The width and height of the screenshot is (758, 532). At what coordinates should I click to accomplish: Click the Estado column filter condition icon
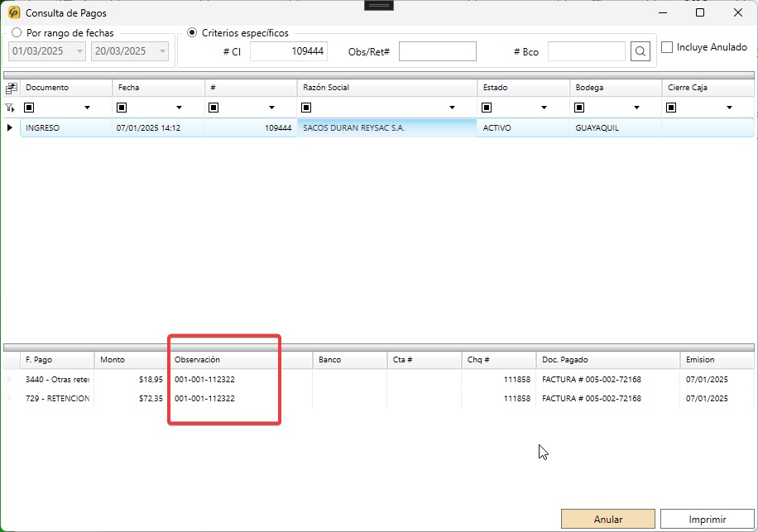pyautogui.click(x=487, y=108)
